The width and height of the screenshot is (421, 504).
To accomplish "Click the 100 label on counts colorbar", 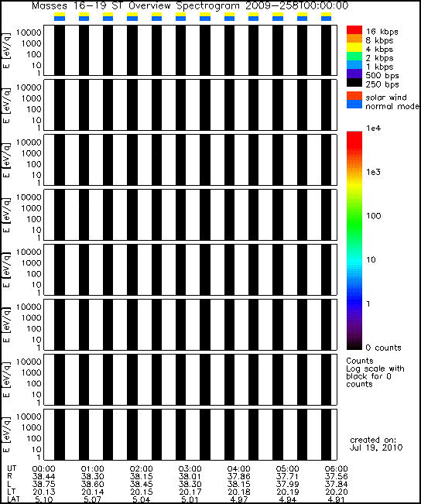I will (374, 216).
